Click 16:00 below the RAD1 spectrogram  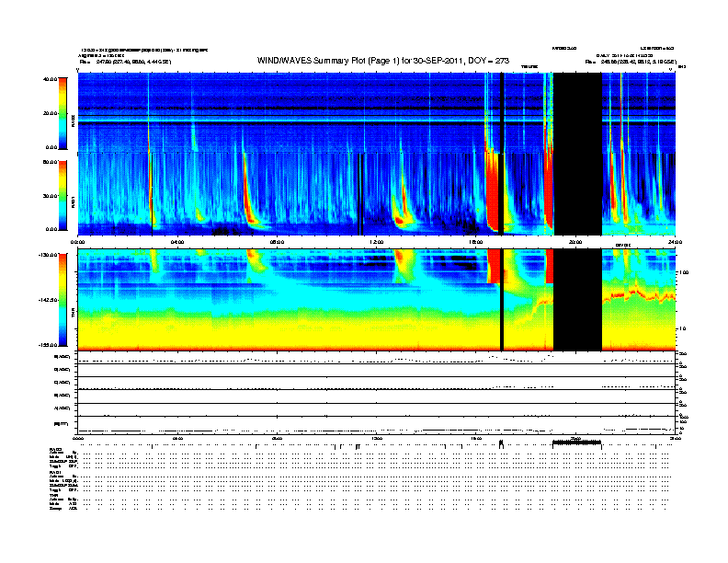pos(476,242)
